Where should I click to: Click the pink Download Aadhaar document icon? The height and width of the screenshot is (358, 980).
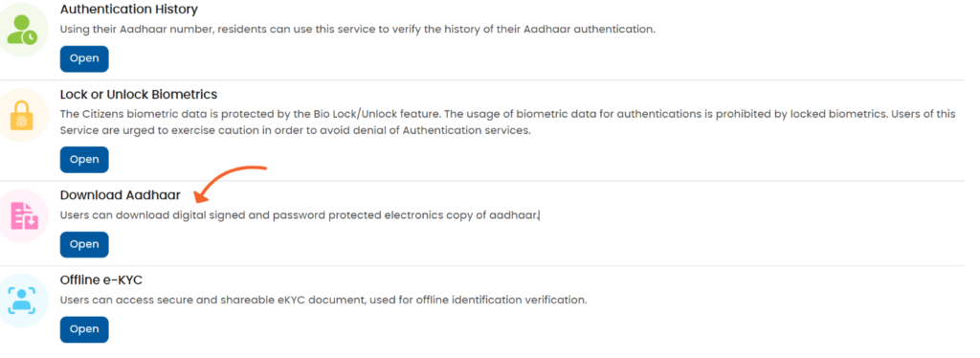(x=24, y=215)
